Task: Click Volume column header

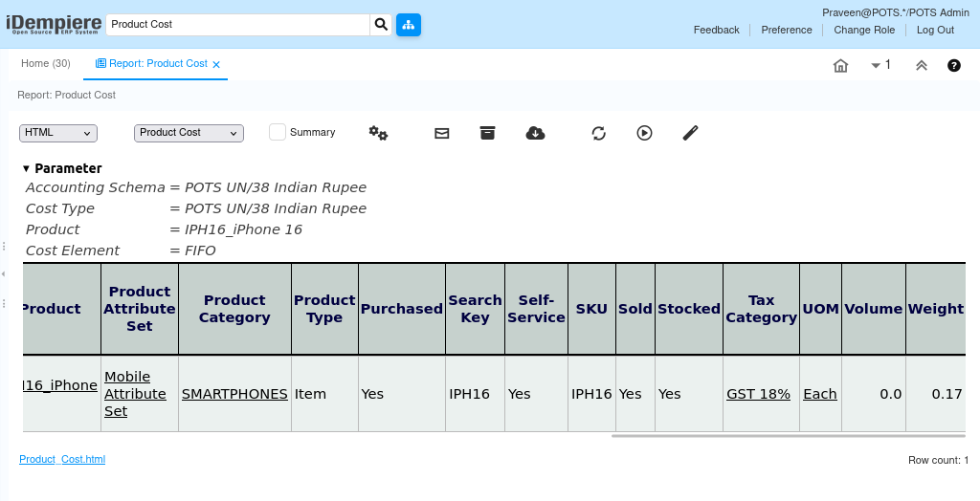Action: (x=873, y=309)
